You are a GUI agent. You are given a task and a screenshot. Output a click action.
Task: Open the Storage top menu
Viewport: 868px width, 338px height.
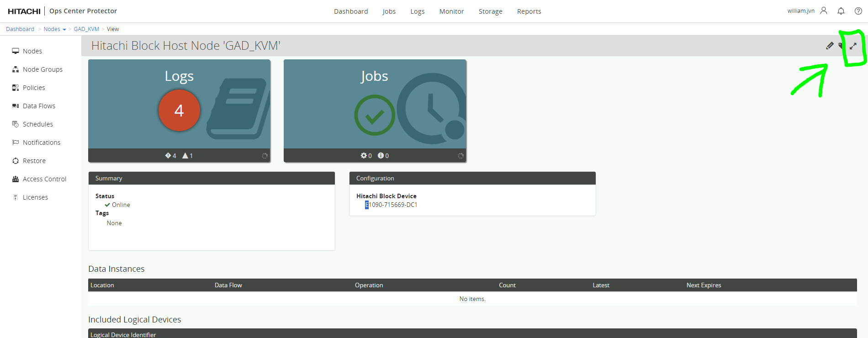pyautogui.click(x=491, y=11)
